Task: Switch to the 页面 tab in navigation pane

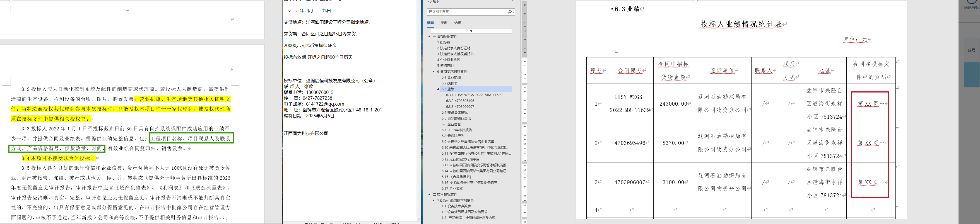Action: (444, 23)
